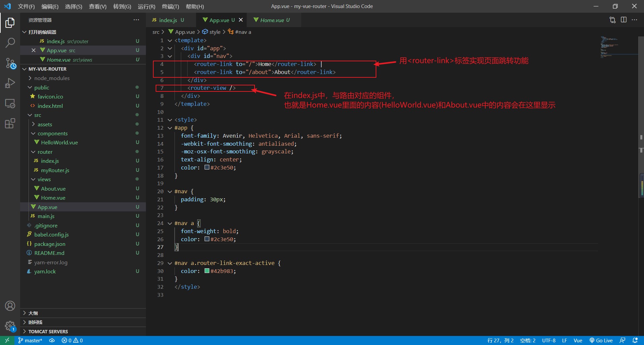Click the Open Changes icon in editor toolbar
Screen dimensions: 644x345
612,20
